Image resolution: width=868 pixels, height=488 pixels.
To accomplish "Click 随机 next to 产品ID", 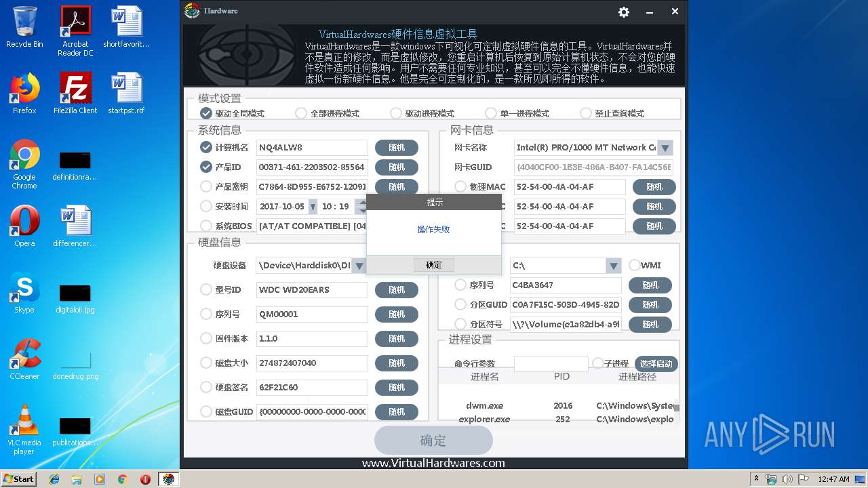I will pos(397,167).
